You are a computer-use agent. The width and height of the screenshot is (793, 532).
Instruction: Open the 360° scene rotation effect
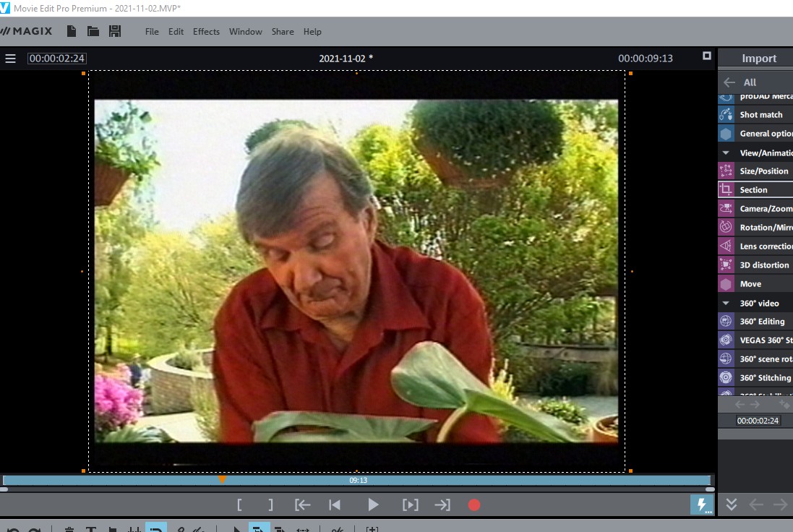[755, 359]
